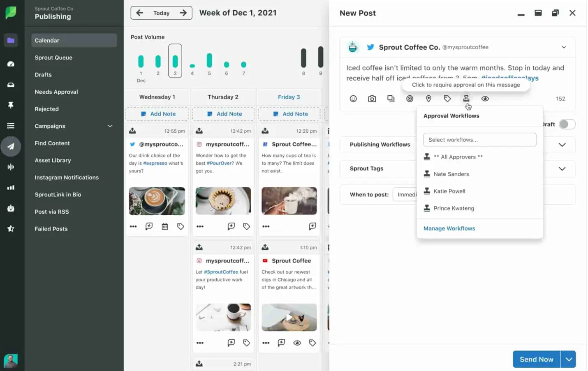Go to Failed Posts
The height and width of the screenshot is (371, 588).
pyautogui.click(x=51, y=229)
